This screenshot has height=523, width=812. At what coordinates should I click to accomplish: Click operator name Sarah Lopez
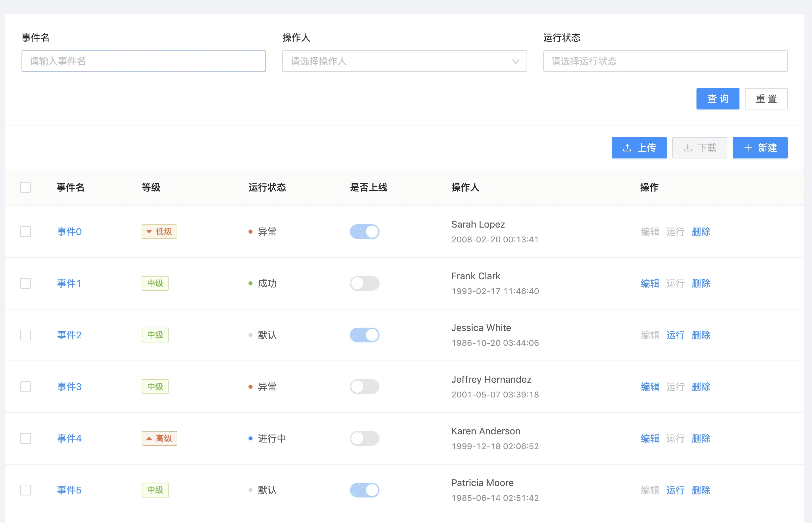click(478, 224)
